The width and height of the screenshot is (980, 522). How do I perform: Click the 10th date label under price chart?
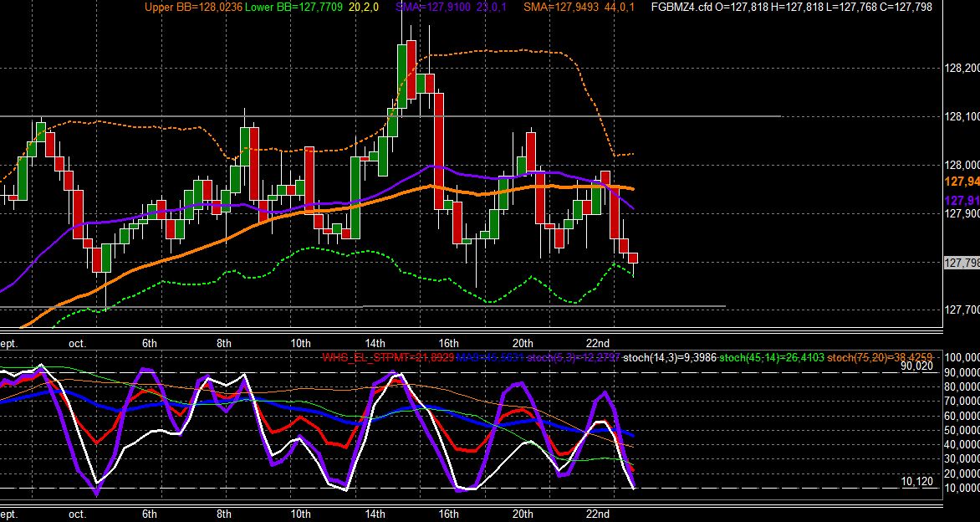(x=301, y=343)
